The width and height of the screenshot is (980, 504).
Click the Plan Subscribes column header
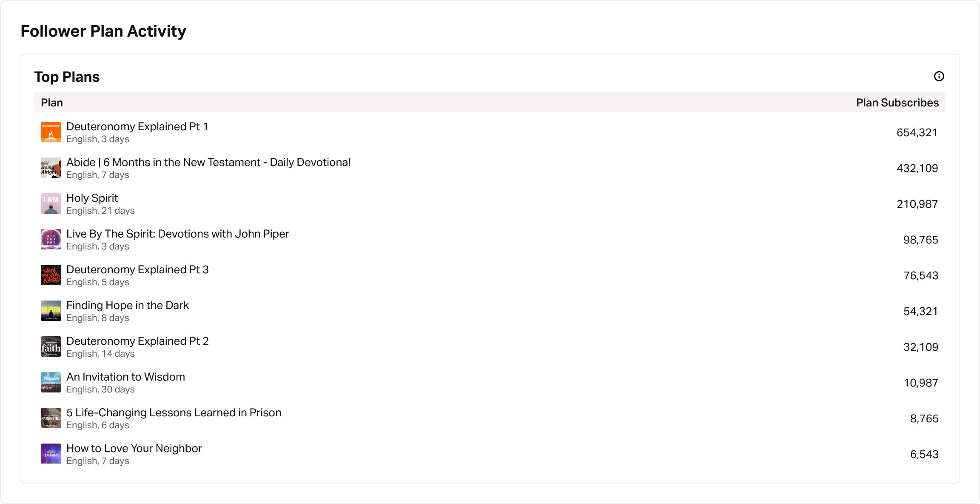pyautogui.click(x=897, y=103)
